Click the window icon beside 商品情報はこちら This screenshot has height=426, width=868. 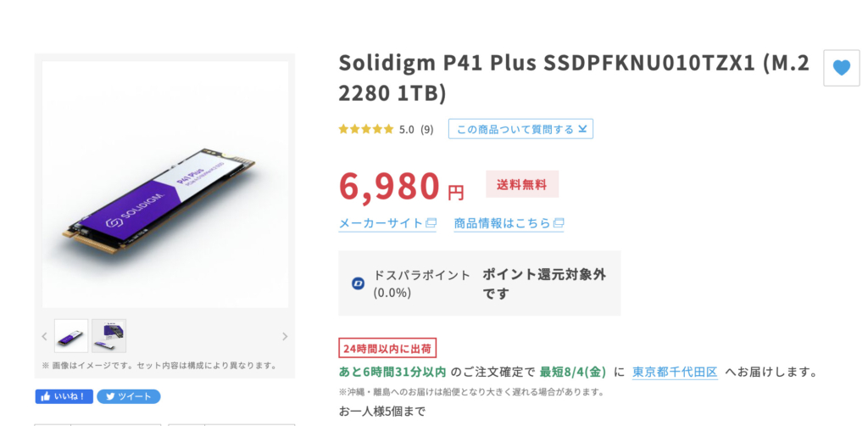[558, 224]
